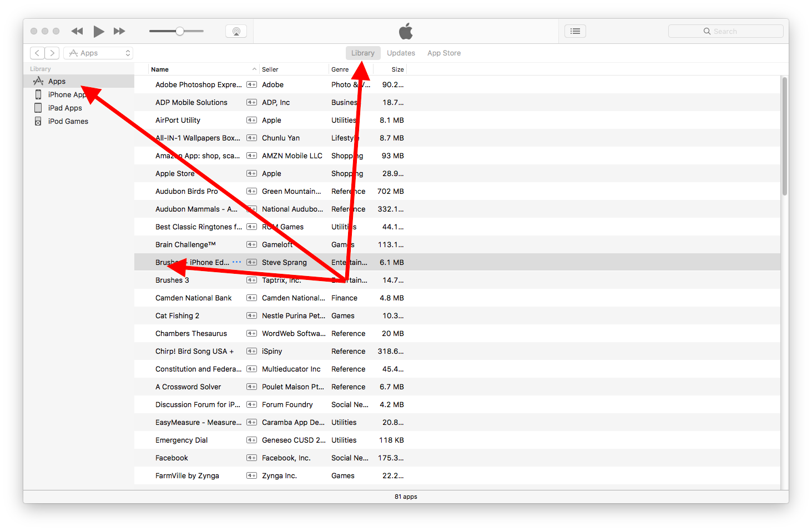The width and height of the screenshot is (812, 531).
Task: Select the "Audubon Birds Pro" app row
Action: tap(457, 191)
